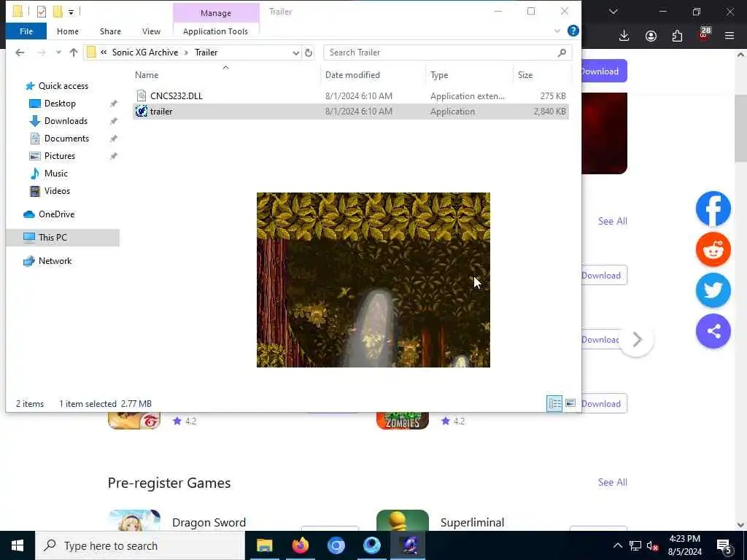Viewport: 747px width, 560px height.
Task: Switch to large icons view layout
Action: tap(570, 404)
